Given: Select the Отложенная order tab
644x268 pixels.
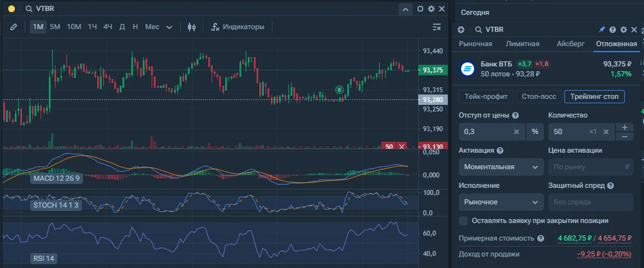Looking at the screenshot, I should pyautogui.click(x=616, y=44).
